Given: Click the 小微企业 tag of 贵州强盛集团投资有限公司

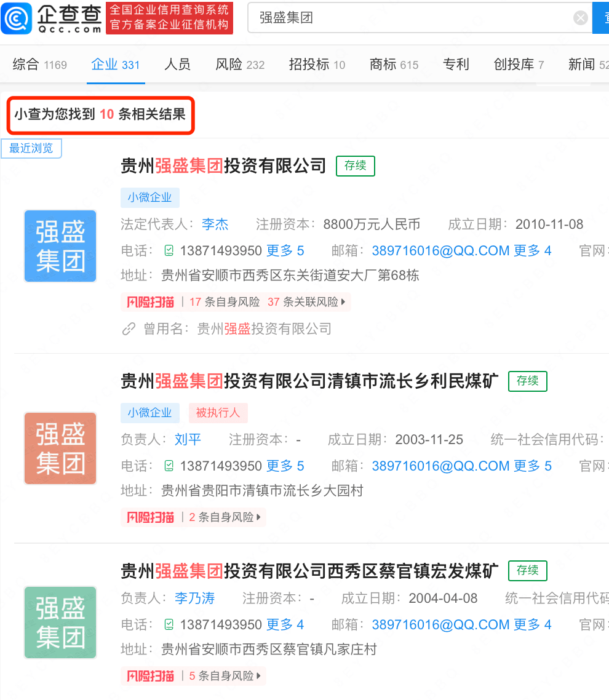Looking at the screenshot, I should pyautogui.click(x=150, y=197).
